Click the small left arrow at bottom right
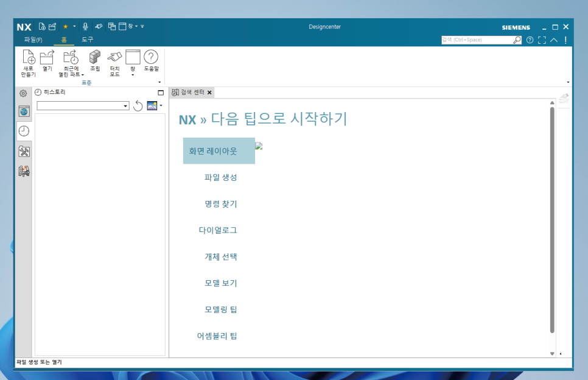Image resolution: width=588 pixels, height=380 pixels. 561,353
